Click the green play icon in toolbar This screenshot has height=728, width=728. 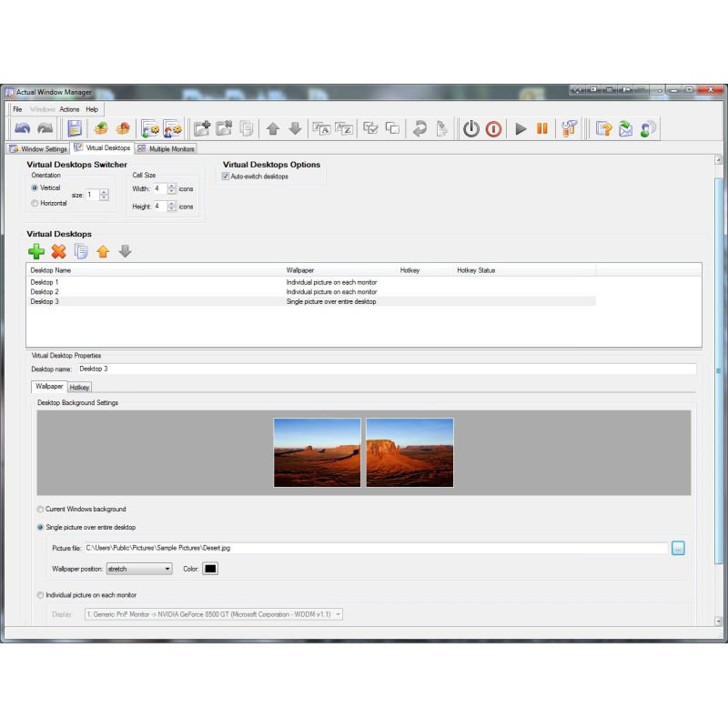coord(521,128)
